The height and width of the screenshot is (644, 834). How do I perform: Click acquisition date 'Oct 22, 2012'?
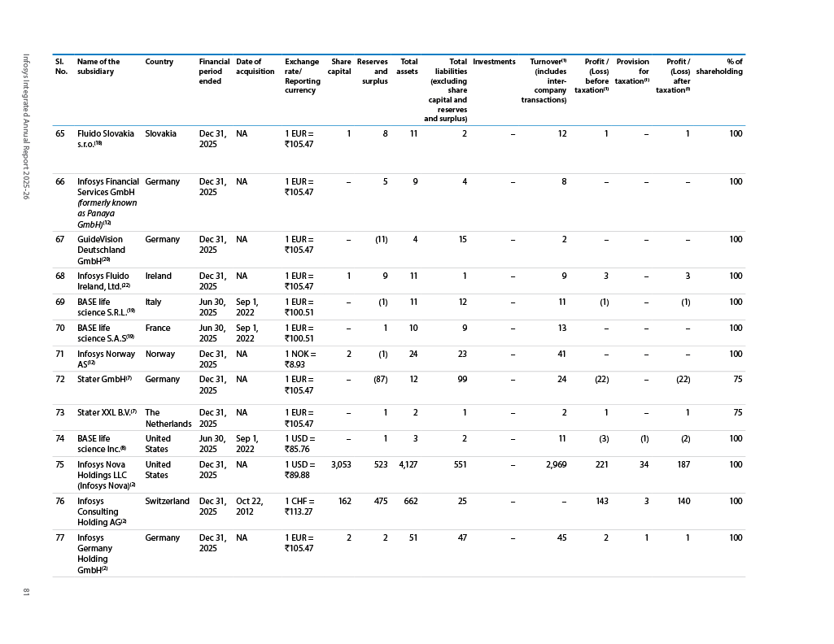pos(250,507)
